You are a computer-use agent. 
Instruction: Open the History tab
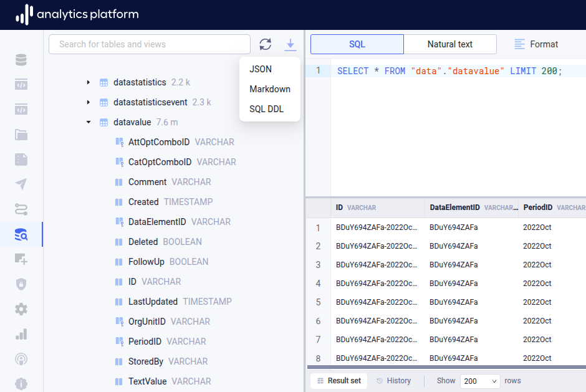[393, 381]
